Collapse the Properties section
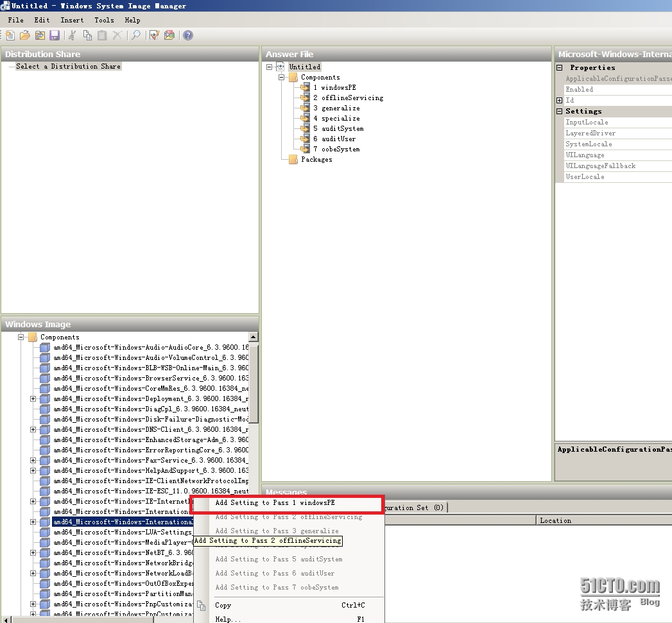 tap(559, 68)
